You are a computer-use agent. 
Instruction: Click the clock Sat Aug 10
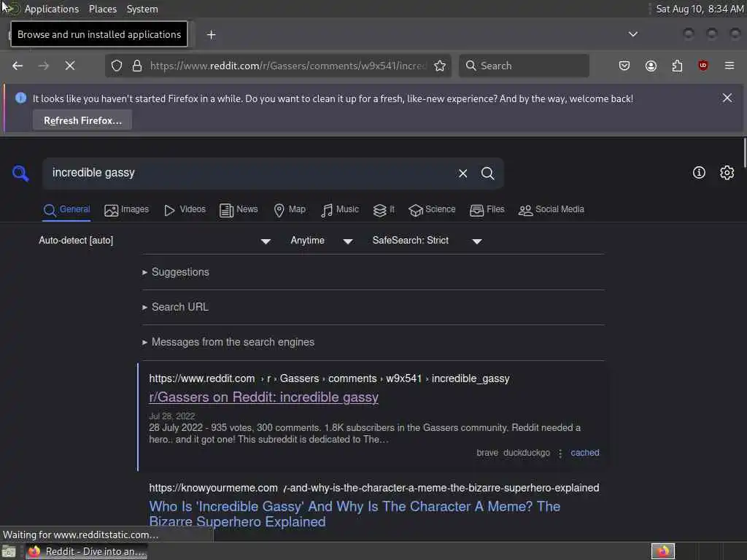pos(700,9)
